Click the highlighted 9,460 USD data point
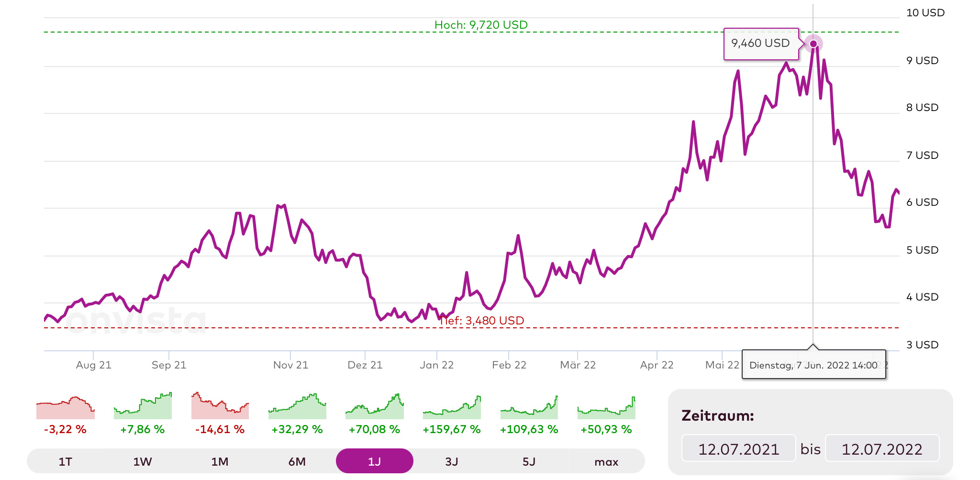 (x=813, y=44)
